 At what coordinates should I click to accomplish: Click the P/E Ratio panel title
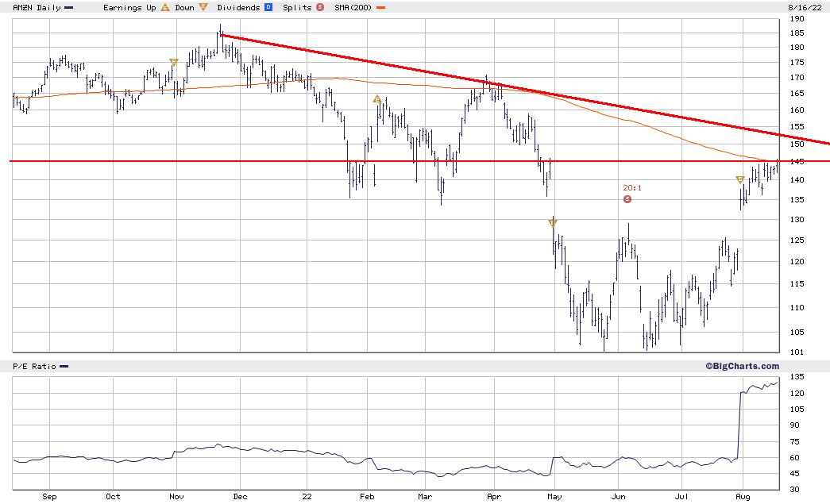(34, 367)
